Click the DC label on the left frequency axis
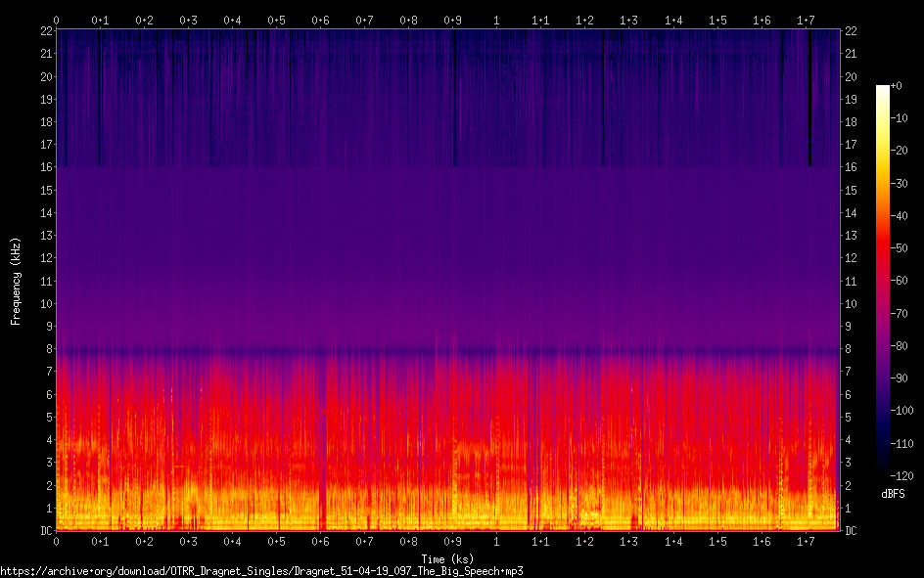Screen dimensions: 924x578 (x=43, y=531)
